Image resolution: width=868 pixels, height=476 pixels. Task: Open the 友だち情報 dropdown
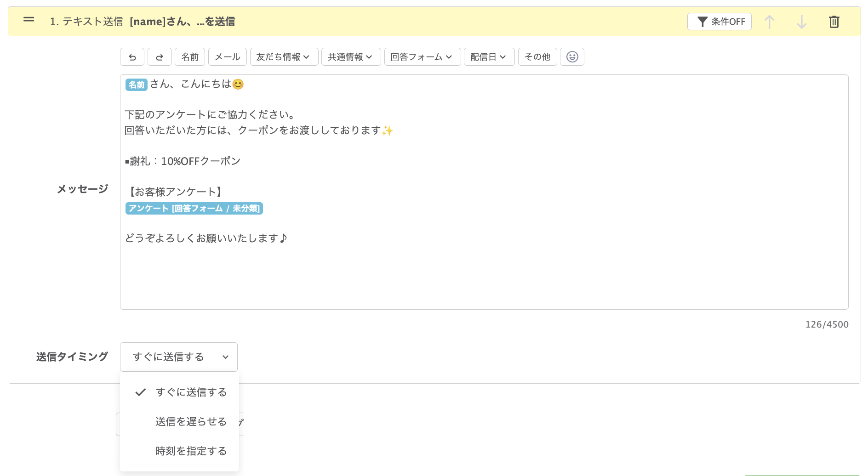284,57
